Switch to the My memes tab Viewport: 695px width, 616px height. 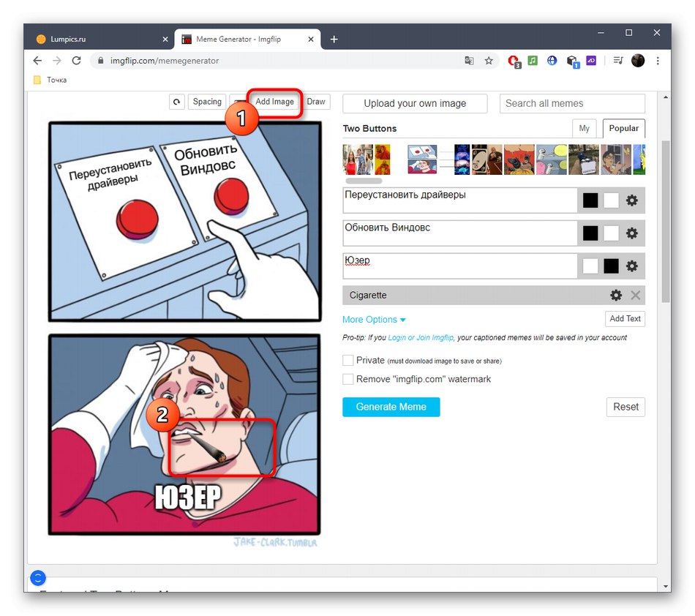click(585, 129)
